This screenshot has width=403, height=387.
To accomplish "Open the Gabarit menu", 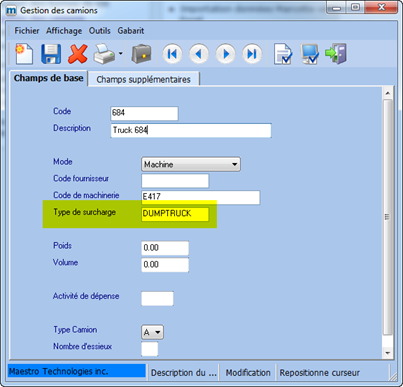I will tap(131, 31).
